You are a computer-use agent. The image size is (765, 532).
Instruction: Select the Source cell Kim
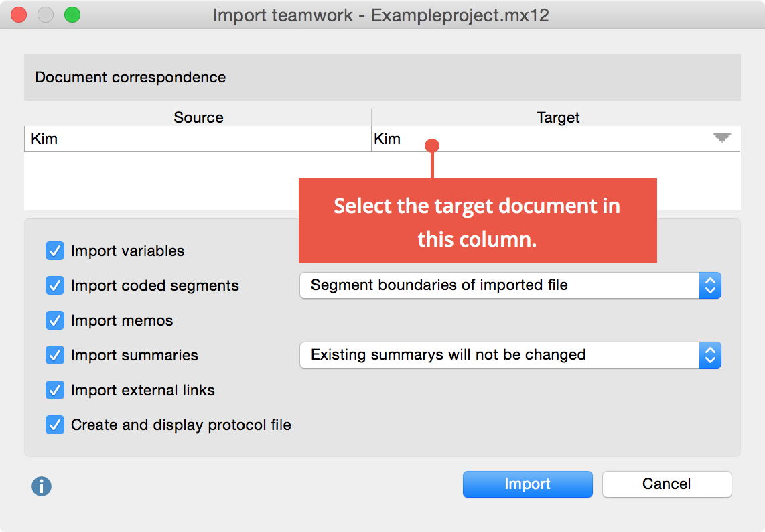[198, 139]
